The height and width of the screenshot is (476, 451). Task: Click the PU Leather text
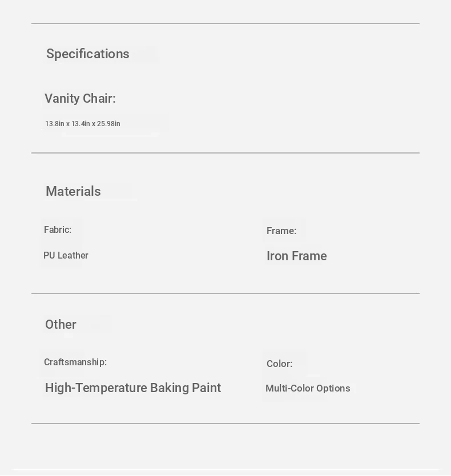[66, 255]
